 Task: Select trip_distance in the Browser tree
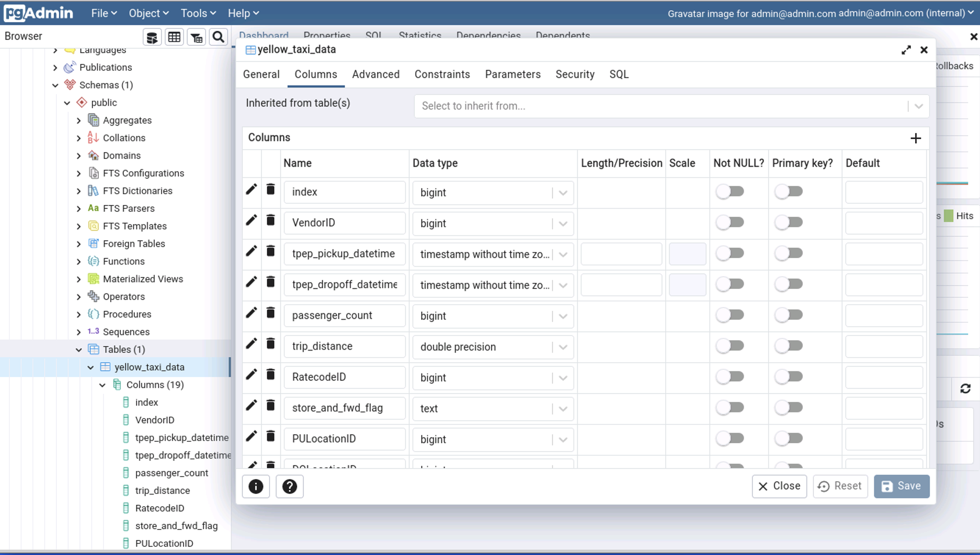point(162,491)
